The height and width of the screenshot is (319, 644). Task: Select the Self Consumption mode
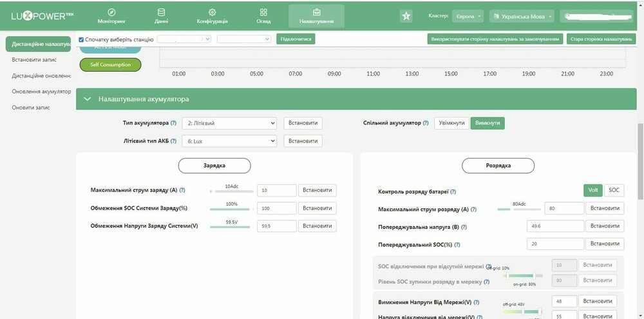[111, 65]
